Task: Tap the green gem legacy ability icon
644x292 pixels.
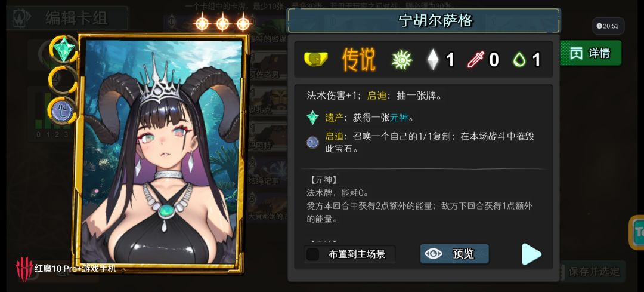Action: (312, 118)
